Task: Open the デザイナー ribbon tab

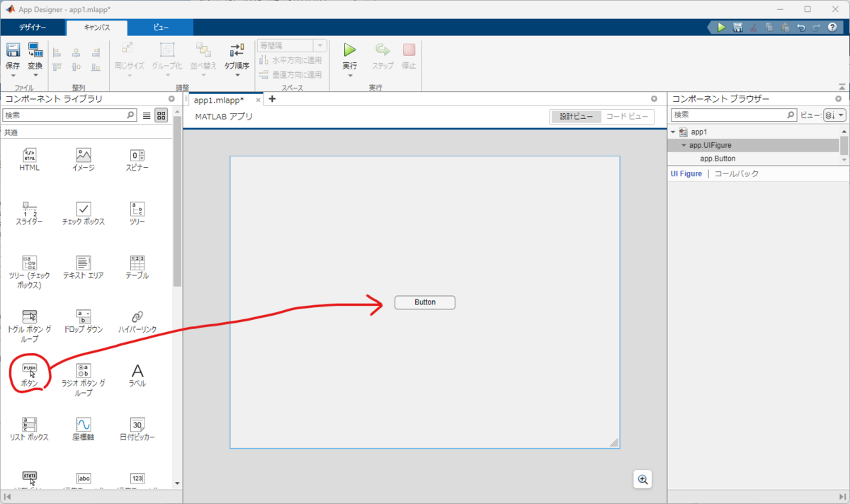Action: point(33,28)
